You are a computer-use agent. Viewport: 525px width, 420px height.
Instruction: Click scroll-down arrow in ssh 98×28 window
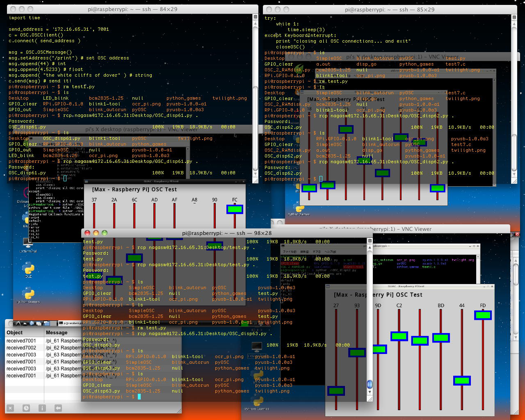pyautogui.click(x=370, y=392)
